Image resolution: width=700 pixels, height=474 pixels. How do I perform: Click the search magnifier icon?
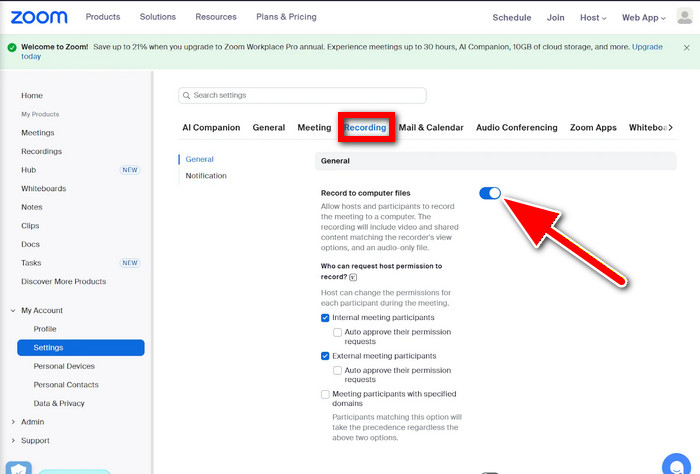(187, 96)
